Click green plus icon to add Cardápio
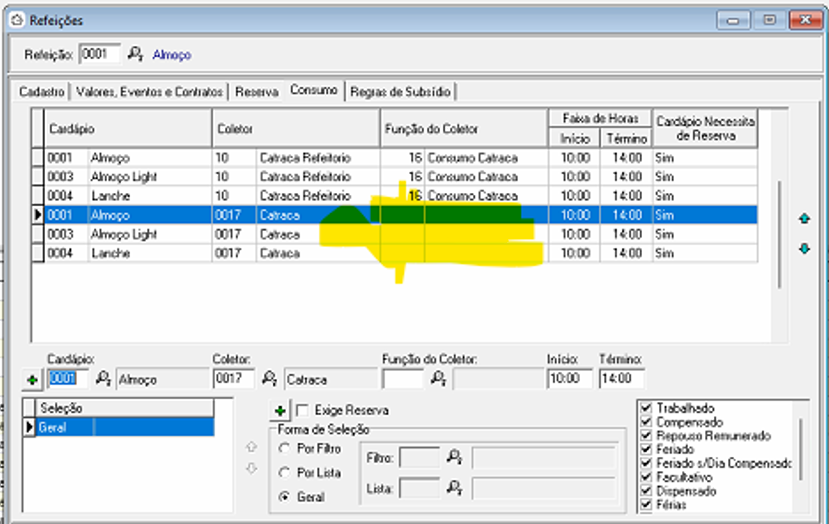Screen dimensions: 829x524 pos(33,380)
